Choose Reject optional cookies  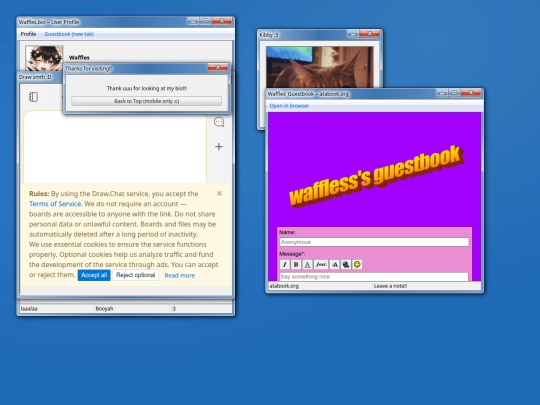136,275
